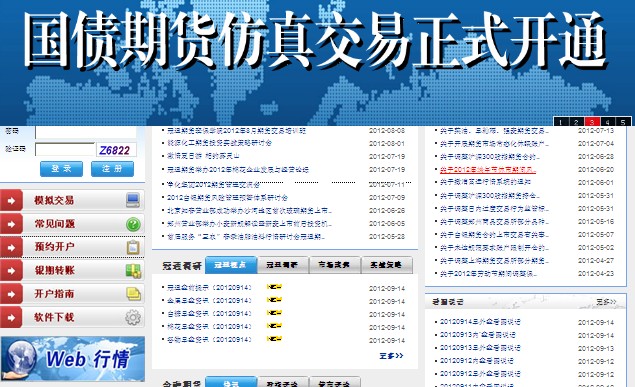The image size is (635, 387).
Task: Open the news item dated 2012-06-05
Action: click(249, 223)
